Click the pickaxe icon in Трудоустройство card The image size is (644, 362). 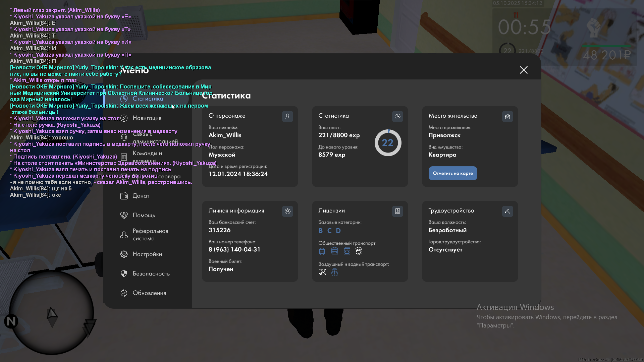(x=507, y=212)
